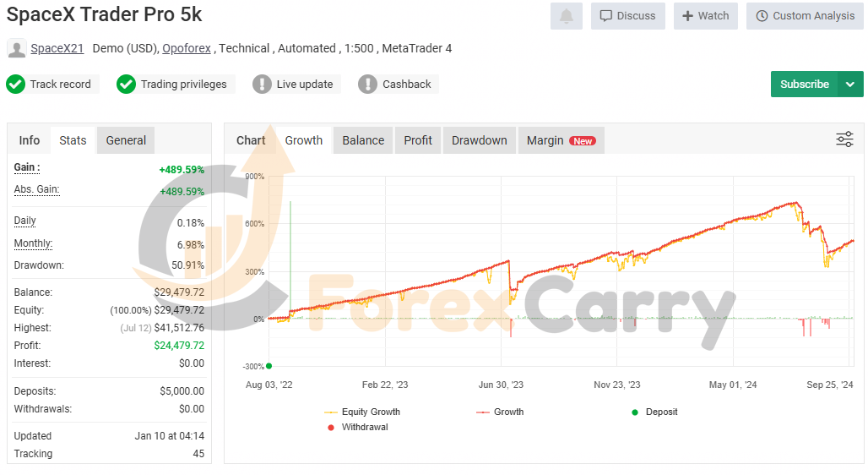The height and width of the screenshot is (475, 868).
Task: Open the Balance chart tab
Action: tap(363, 141)
